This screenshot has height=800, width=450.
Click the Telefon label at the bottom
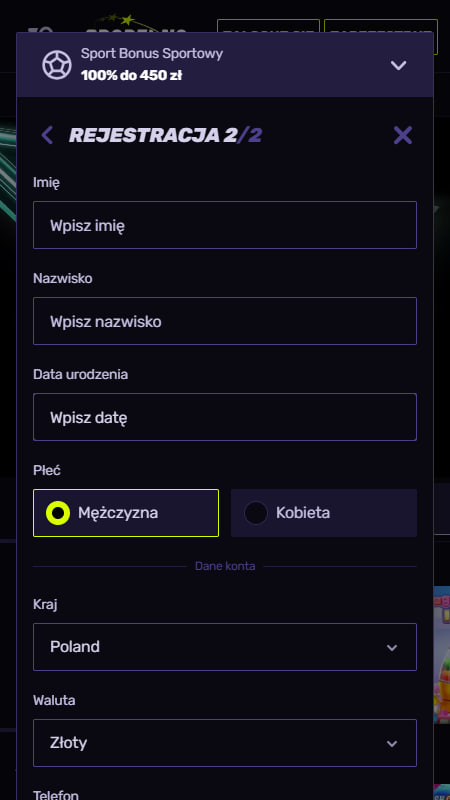(56, 794)
